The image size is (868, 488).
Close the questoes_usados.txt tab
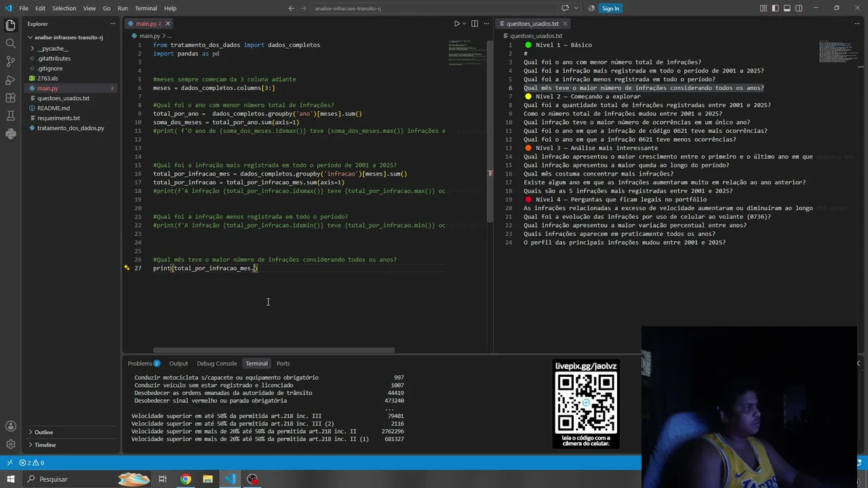point(565,24)
